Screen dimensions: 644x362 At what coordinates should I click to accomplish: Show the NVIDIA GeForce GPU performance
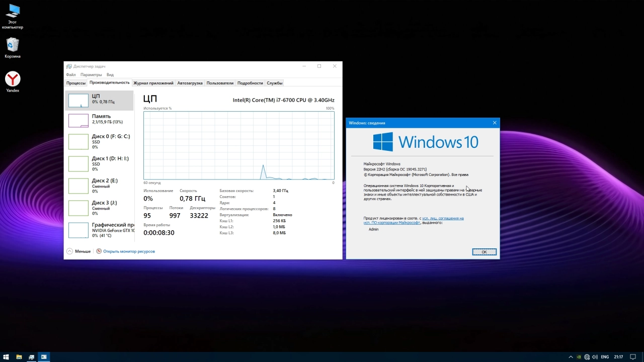pos(100,230)
